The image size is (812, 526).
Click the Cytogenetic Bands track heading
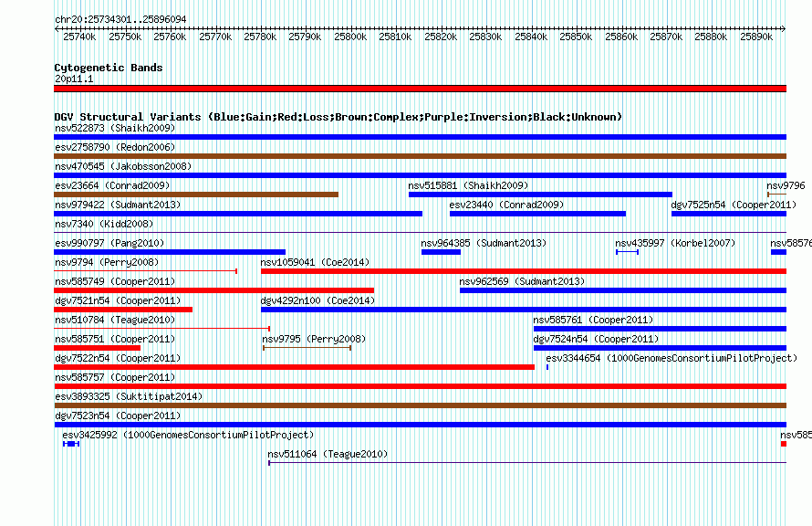[109, 68]
